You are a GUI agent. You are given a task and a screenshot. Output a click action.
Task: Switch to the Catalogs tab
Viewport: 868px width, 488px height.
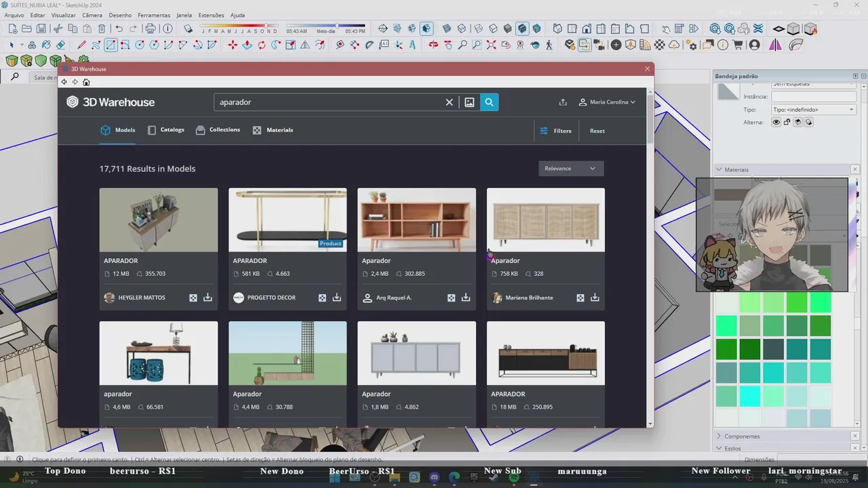point(165,130)
